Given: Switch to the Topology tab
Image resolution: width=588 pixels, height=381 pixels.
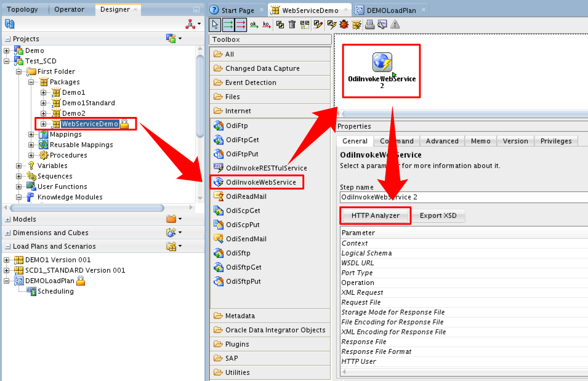Looking at the screenshot, I should pos(23,9).
